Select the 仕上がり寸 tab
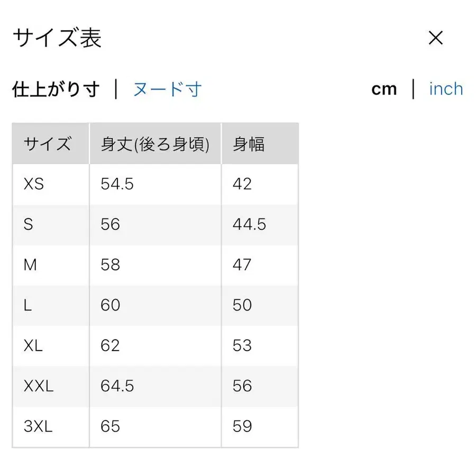Screen dimensions: 476x476 56,89
